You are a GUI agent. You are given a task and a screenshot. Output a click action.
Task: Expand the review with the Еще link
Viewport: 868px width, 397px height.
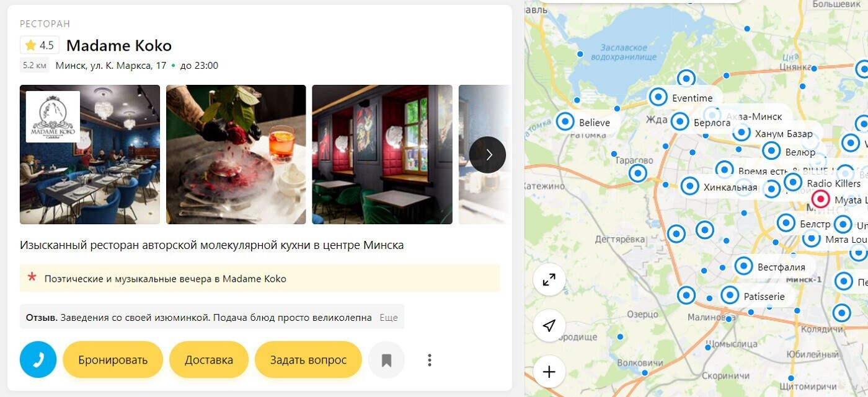tap(388, 318)
